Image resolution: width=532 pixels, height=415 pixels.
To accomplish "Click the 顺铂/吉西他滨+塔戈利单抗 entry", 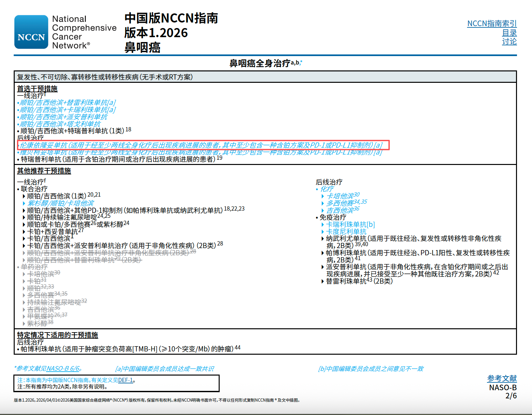I will tap(60, 124).
